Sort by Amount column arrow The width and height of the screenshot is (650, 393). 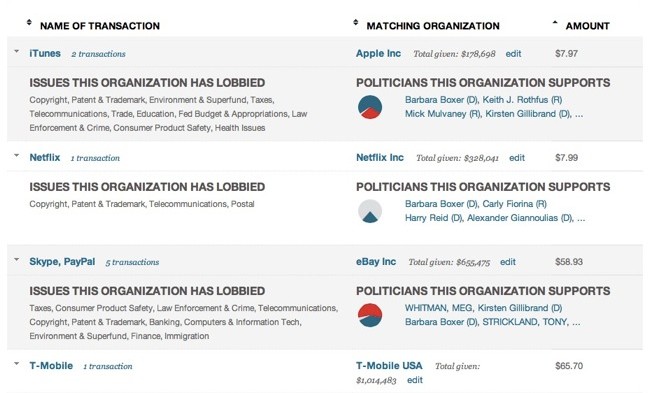click(555, 22)
